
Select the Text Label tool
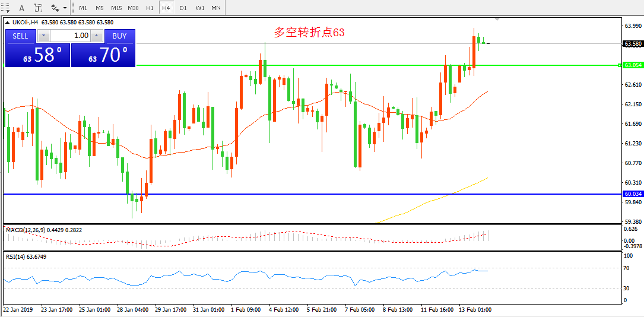[38, 8]
